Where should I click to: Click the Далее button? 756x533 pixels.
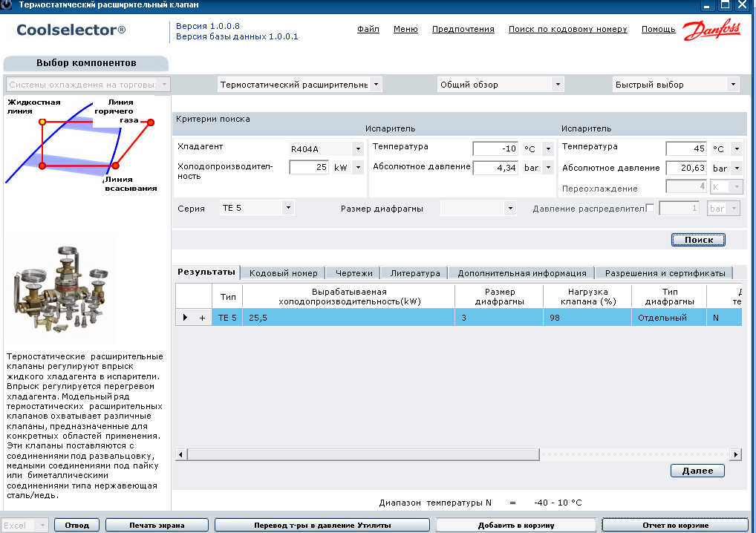pos(697,471)
